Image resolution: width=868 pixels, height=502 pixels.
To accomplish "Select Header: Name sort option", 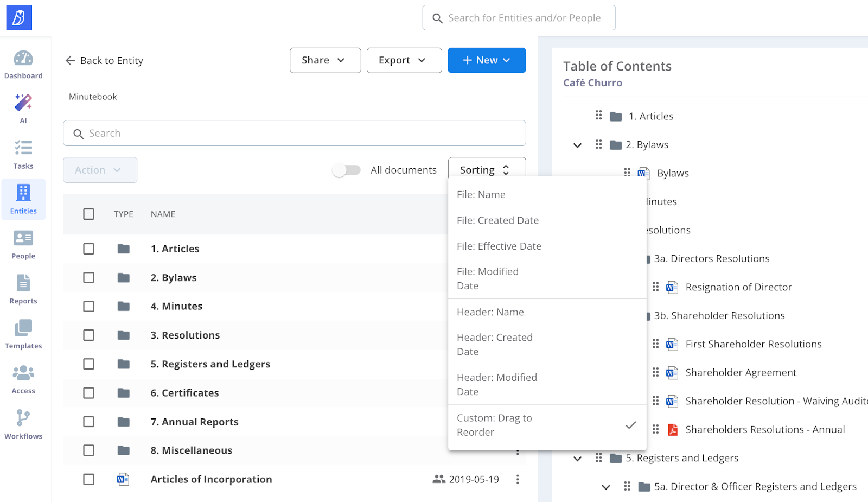I will coord(490,312).
